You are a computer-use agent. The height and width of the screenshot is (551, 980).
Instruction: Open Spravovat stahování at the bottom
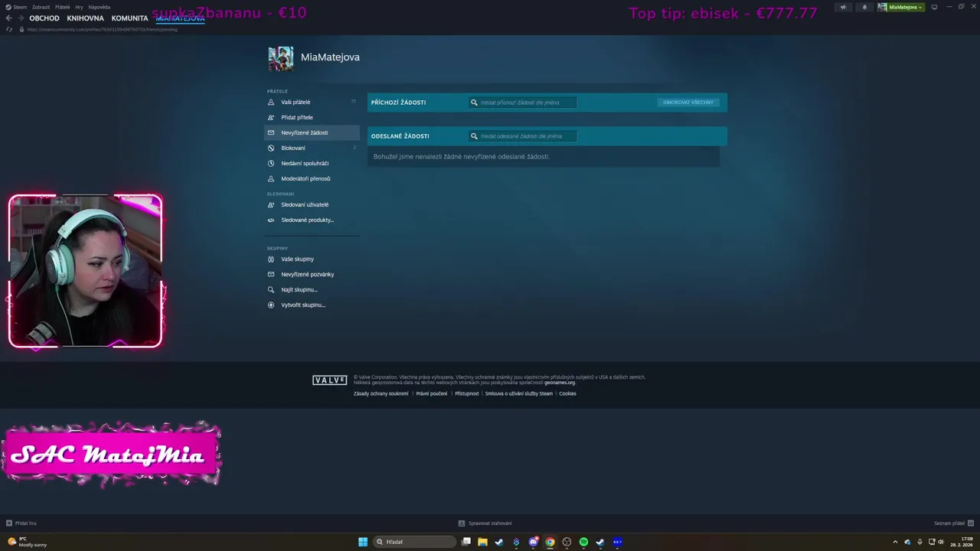click(x=485, y=523)
